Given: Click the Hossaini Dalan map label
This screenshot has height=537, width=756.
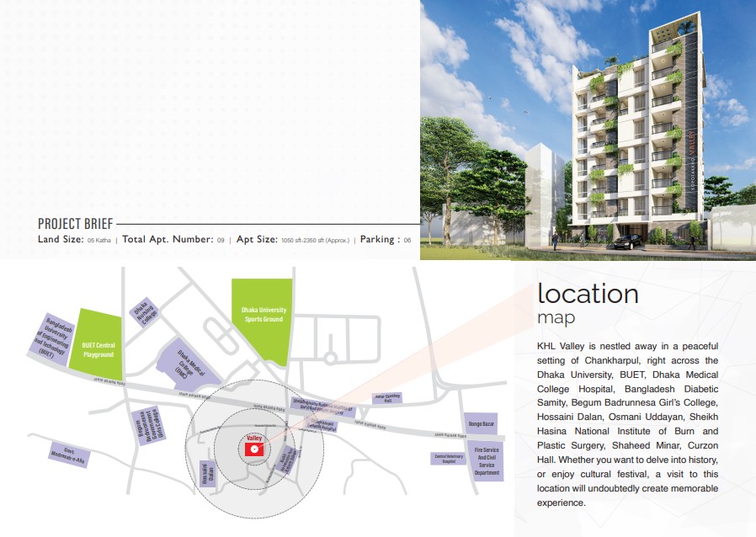Looking at the screenshot, I should pos(208,474).
